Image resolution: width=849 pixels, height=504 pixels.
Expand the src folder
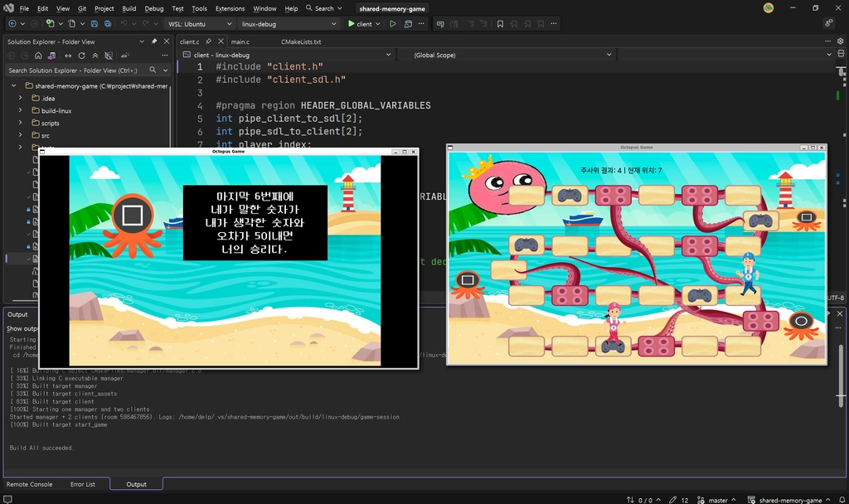click(x=21, y=135)
